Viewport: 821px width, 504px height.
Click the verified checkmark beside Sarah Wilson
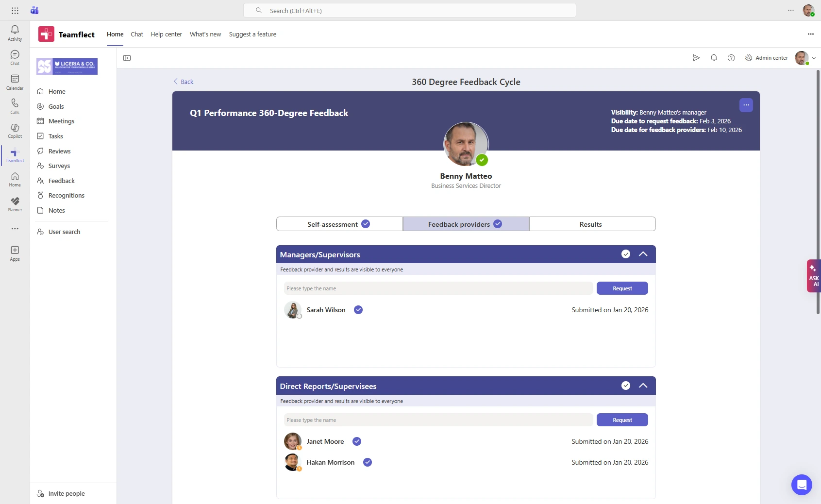pos(358,310)
